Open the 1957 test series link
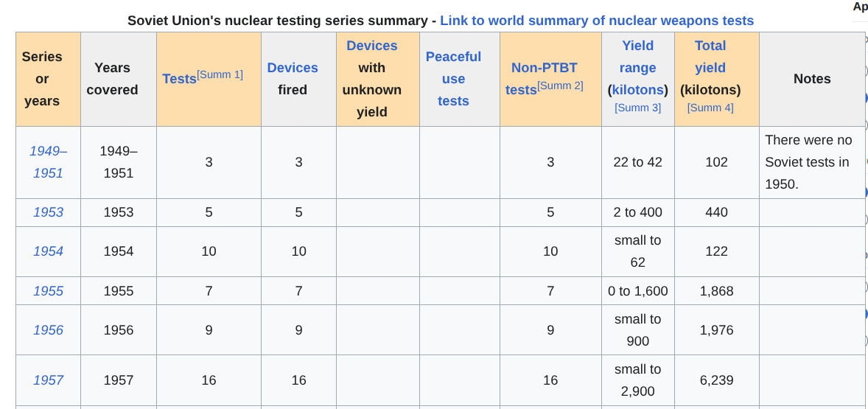Screen dimensions: 868x409 click(48, 380)
